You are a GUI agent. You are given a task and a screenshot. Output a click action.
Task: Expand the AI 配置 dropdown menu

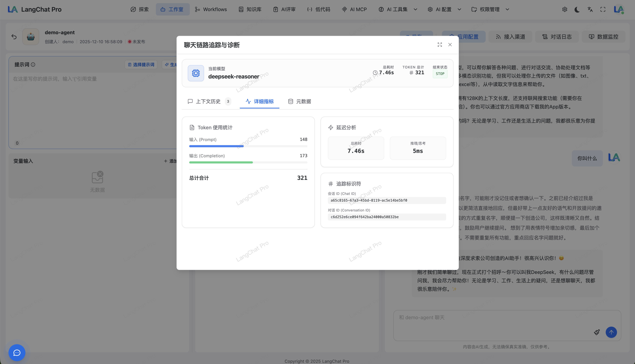444,10
